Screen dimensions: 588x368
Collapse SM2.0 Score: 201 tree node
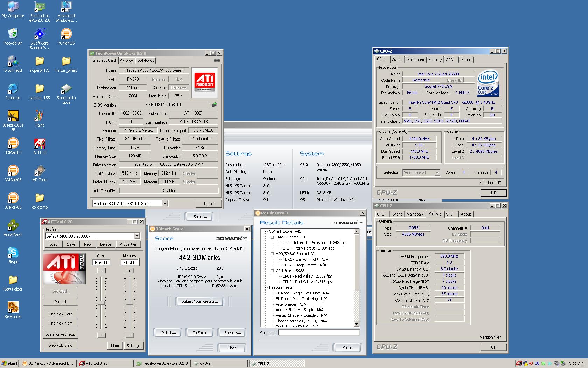pos(272,237)
